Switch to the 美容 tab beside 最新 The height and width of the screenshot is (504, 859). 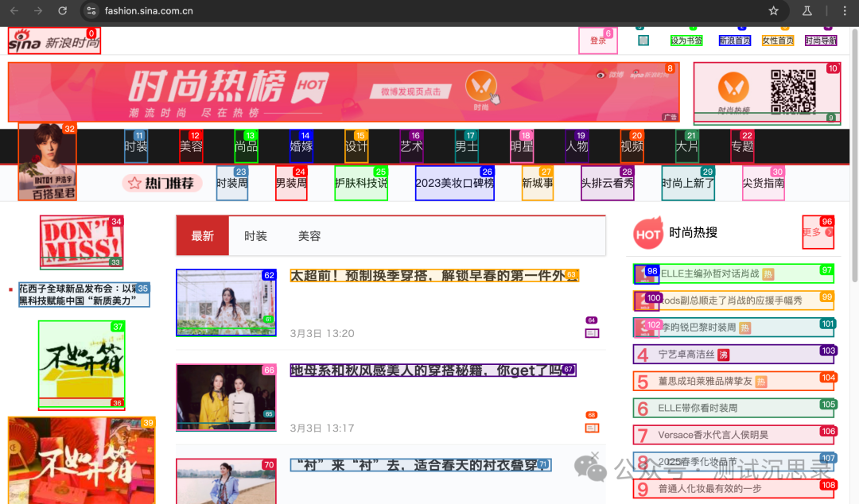[x=309, y=236]
